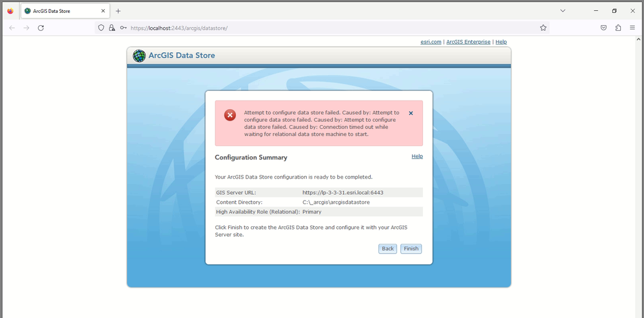Click the Finish button
The width and height of the screenshot is (644, 318).
click(x=411, y=248)
